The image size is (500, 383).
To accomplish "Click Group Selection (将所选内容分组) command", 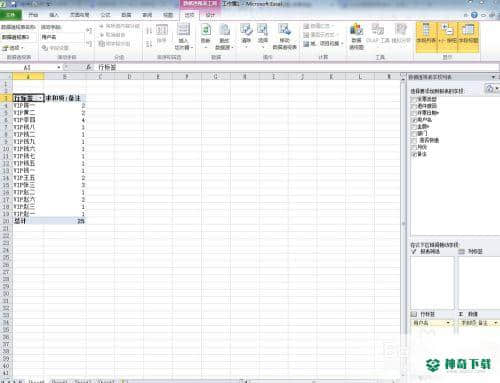I will [x=119, y=26].
